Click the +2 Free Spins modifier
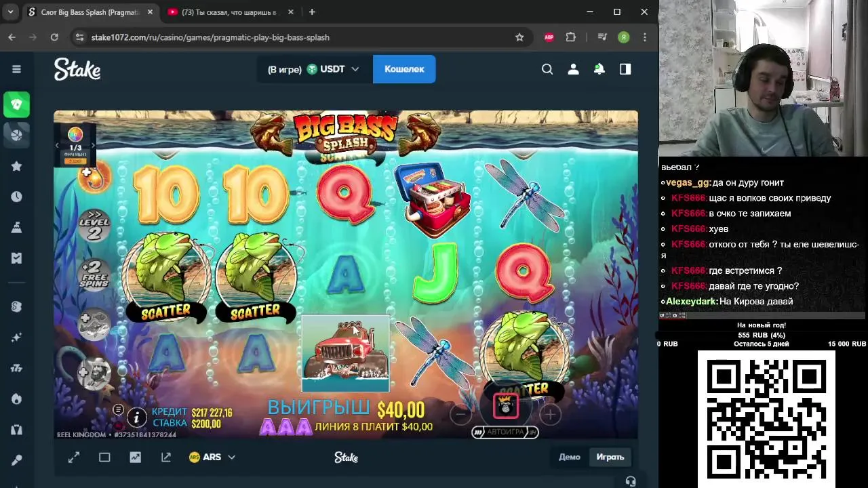This screenshot has height=488, width=868. [x=94, y=274]
